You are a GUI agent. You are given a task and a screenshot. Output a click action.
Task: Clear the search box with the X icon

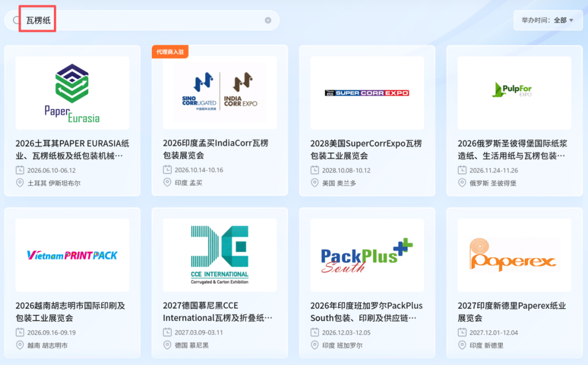pos(268,20)
